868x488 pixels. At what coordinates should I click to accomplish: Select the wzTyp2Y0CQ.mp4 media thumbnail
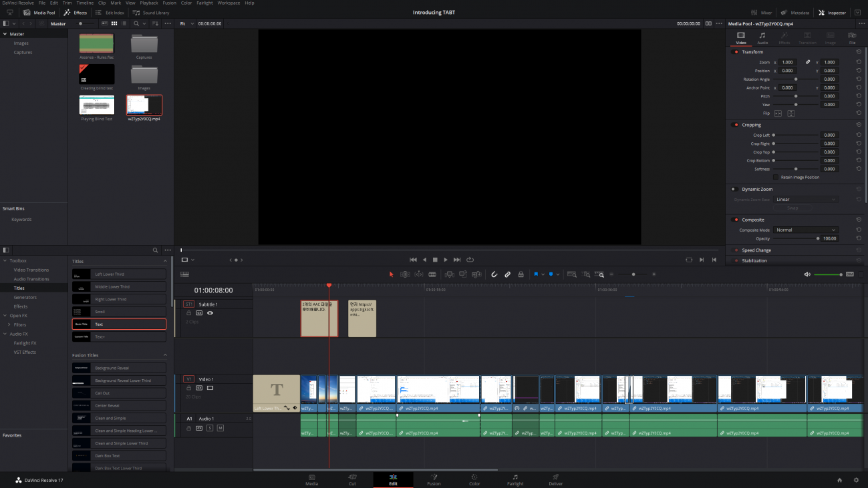tap(144, 105)
